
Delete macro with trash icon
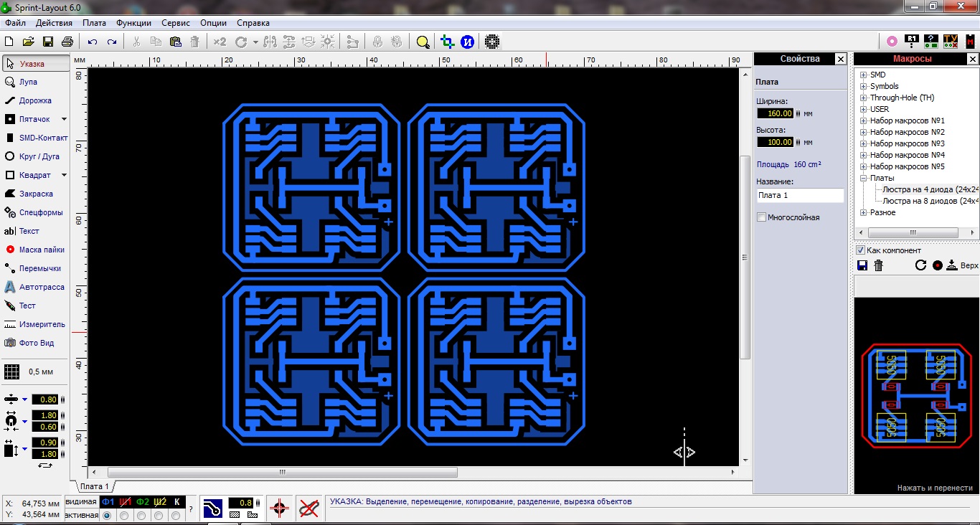(879, 265)
